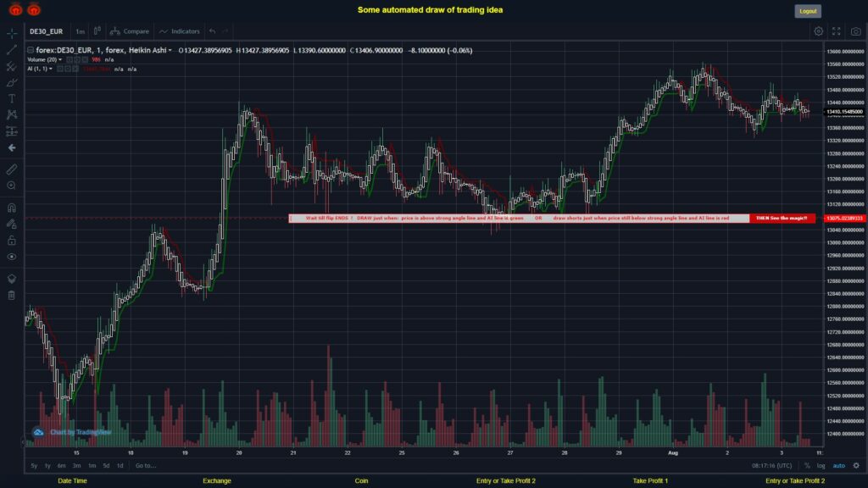Take a chart snapshot with the camera icon
Image resolution: width=868 pixels, height=488 pixels.
[855, 31]
